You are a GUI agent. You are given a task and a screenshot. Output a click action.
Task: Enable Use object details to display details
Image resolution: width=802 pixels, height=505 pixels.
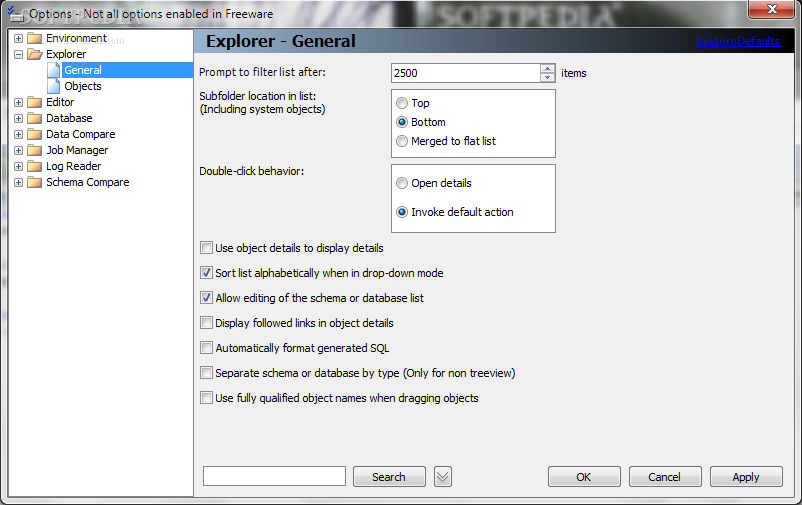pyautogui.click(x=206, y=248)
